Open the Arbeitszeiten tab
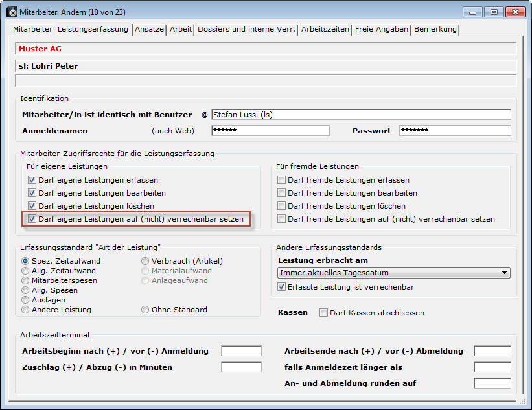 pos(325,29)
